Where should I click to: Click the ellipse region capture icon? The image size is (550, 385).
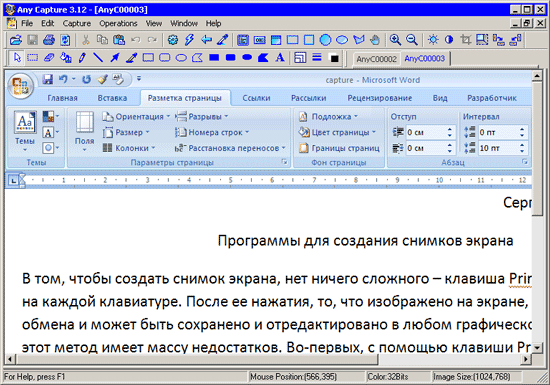[342, 40]
